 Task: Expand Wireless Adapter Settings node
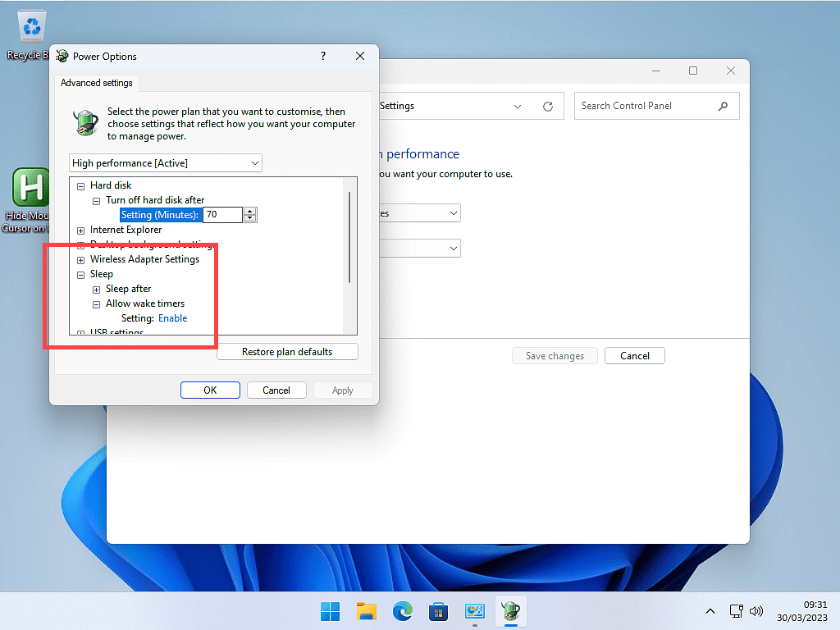click(x=81, y=260)
